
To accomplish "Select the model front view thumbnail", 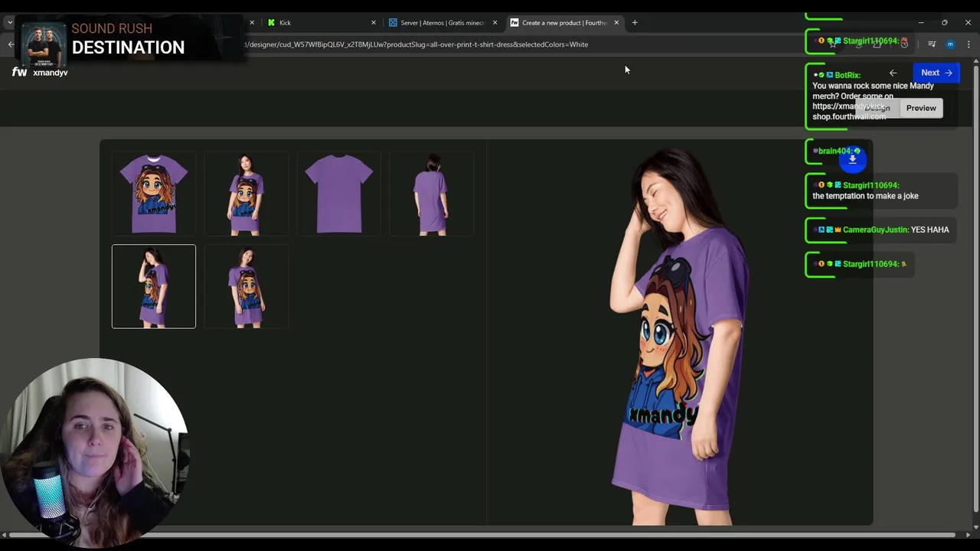I will 246,194.
